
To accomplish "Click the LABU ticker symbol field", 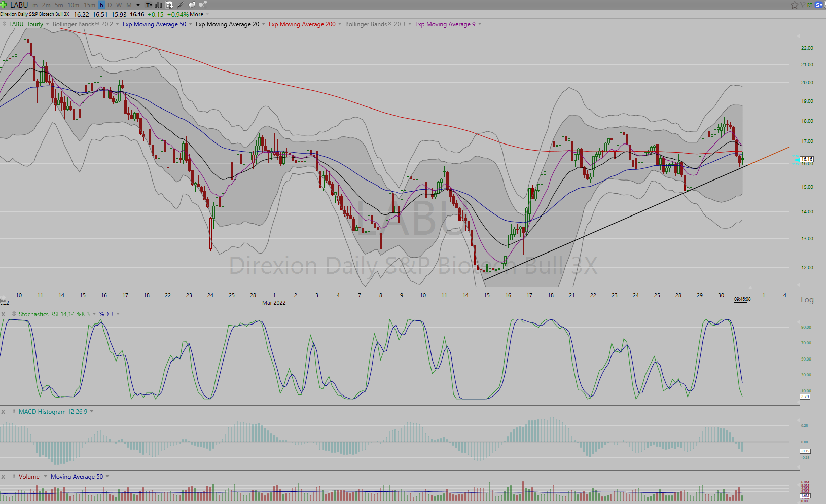I will click(19, 5).
